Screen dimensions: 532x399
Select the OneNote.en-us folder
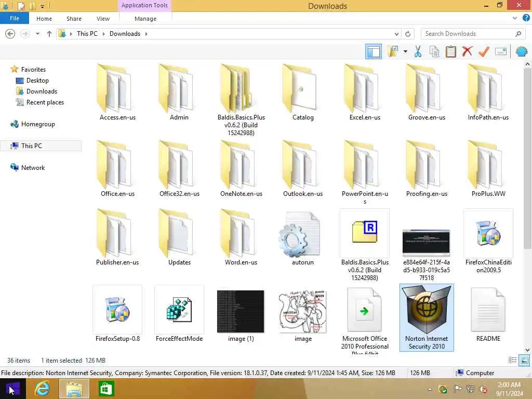(x=241, y=169)
